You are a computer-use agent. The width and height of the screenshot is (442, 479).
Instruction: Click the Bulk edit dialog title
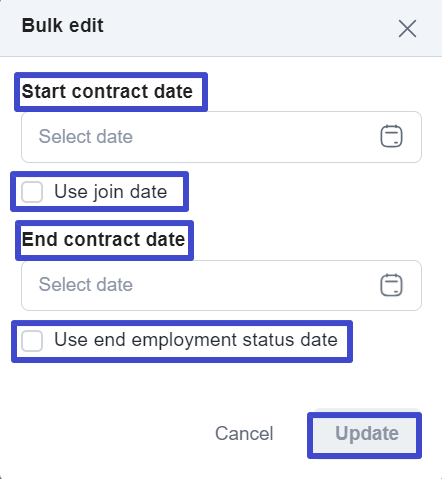point(63,25)
